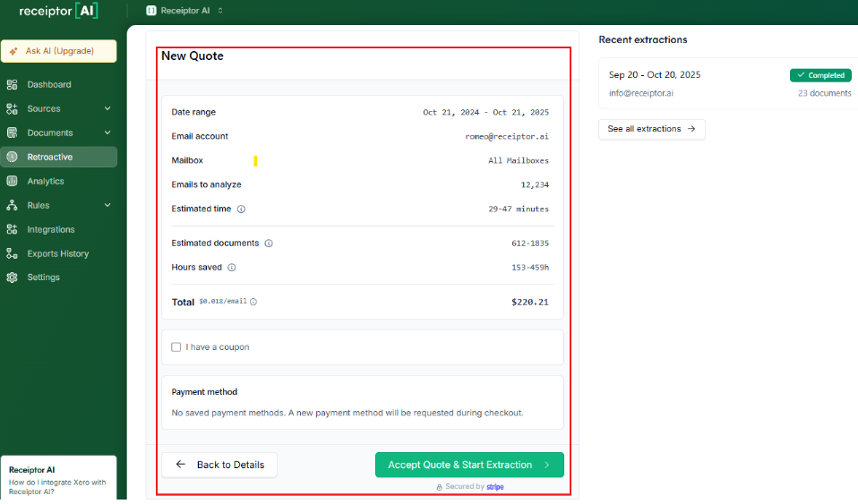The image size is (858, 504).
Task: Click the Recent extractions heading
Action: (x=643, y=39)
